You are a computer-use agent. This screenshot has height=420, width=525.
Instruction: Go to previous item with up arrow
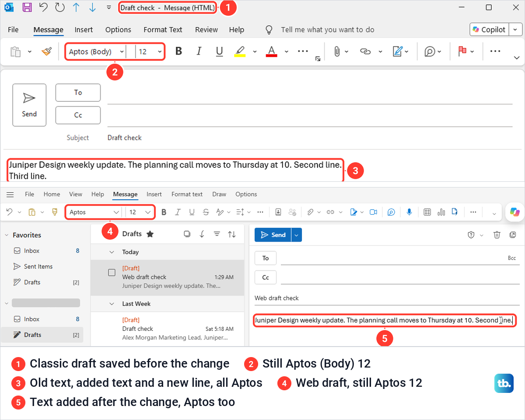[x=76, y=7]
